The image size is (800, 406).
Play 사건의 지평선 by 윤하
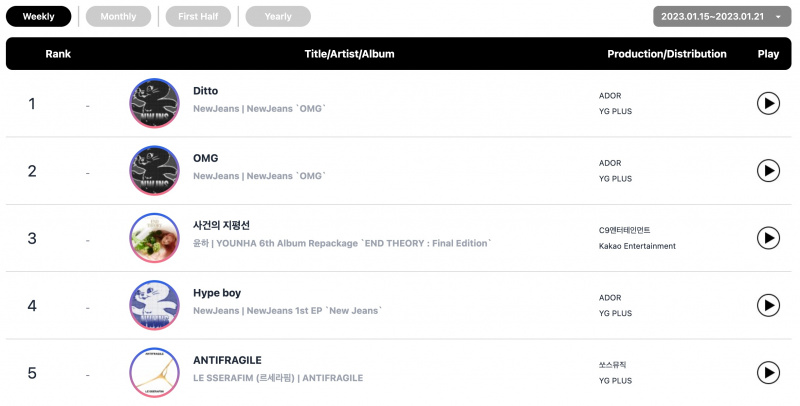(768, 238)
